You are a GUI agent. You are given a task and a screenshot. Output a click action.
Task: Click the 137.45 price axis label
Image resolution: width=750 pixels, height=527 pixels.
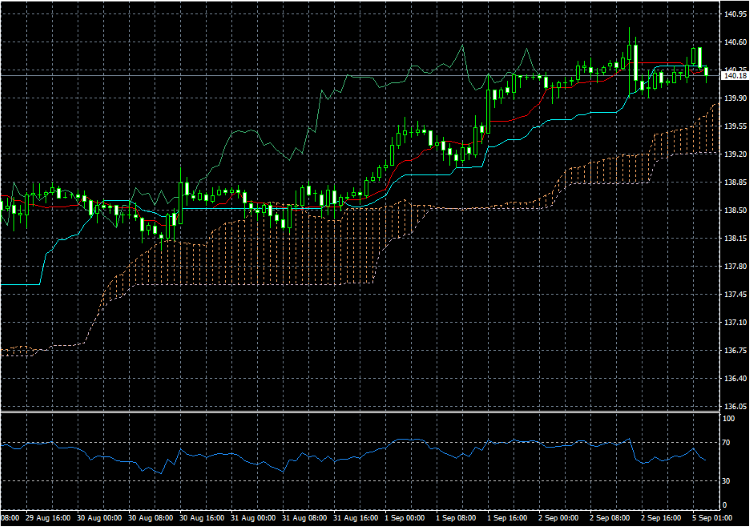point(735,294)
